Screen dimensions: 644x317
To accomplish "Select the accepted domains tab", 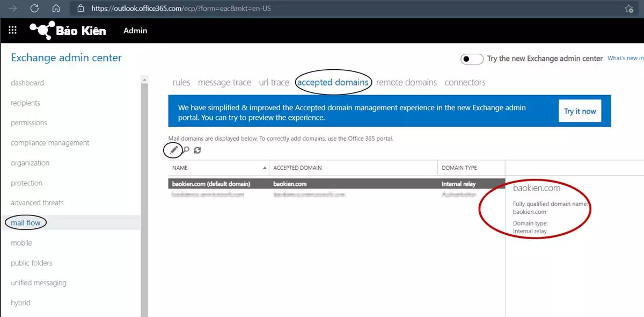I will point(333,82).
